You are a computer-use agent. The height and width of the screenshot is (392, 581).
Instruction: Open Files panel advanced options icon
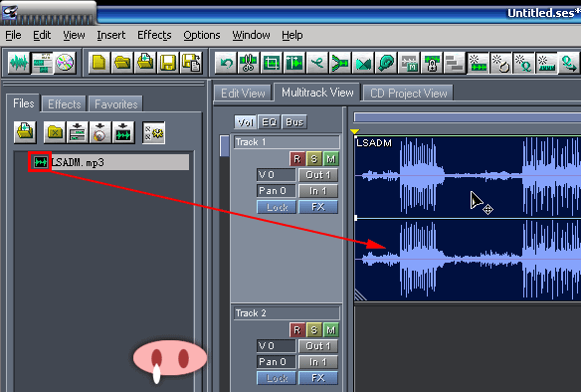click(x=154, y=132)
